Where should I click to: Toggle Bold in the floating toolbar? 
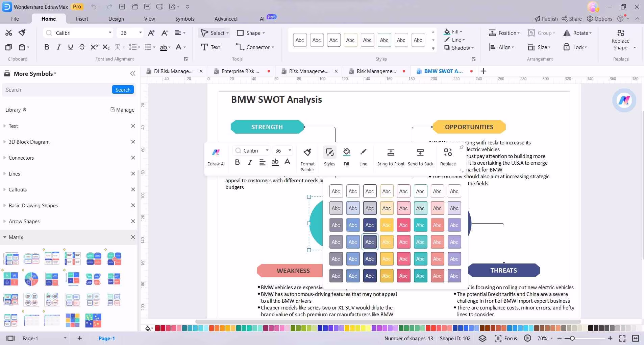point(237,162)
